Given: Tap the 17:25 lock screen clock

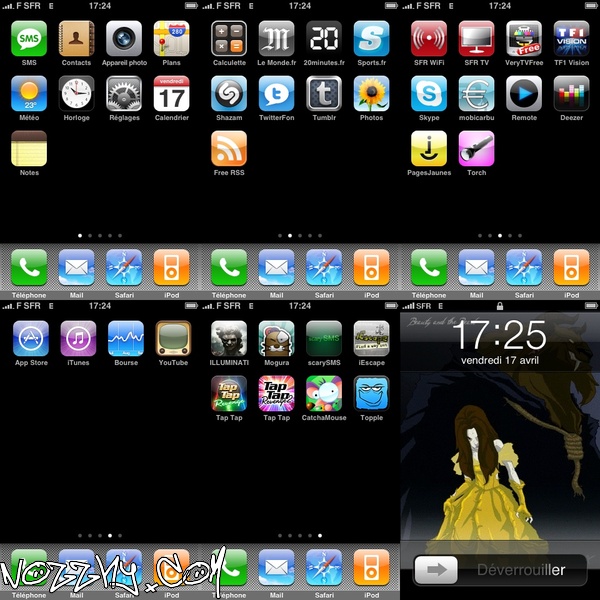Looking at the screenshot, I should (501, 335).
